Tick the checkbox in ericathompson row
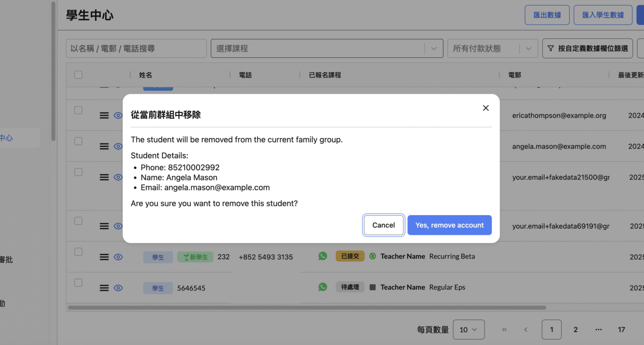The image size is (644, 345). (x=78, y=110)
